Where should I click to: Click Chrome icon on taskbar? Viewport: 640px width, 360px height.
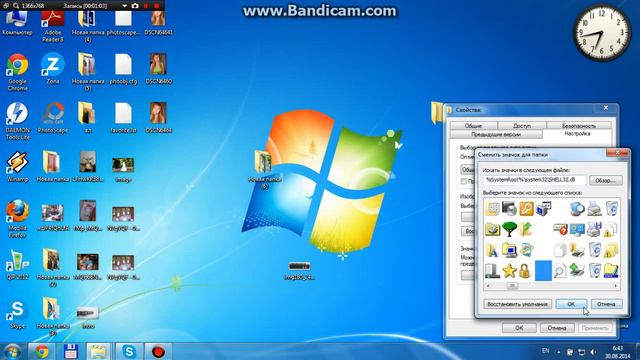coord(41,351)
